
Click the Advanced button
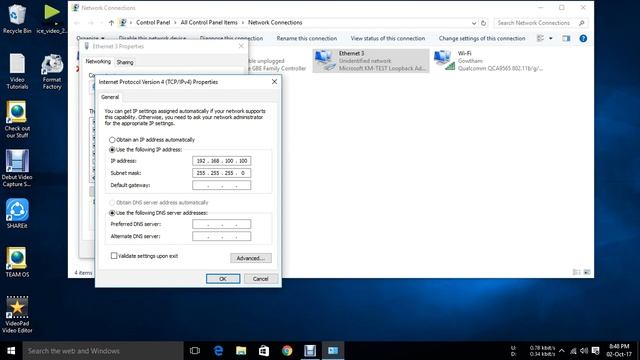click(251, 258)
